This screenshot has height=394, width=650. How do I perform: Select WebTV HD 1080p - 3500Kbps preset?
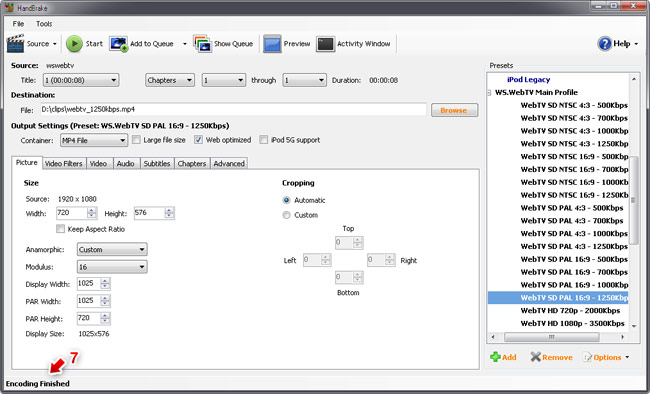572,323
